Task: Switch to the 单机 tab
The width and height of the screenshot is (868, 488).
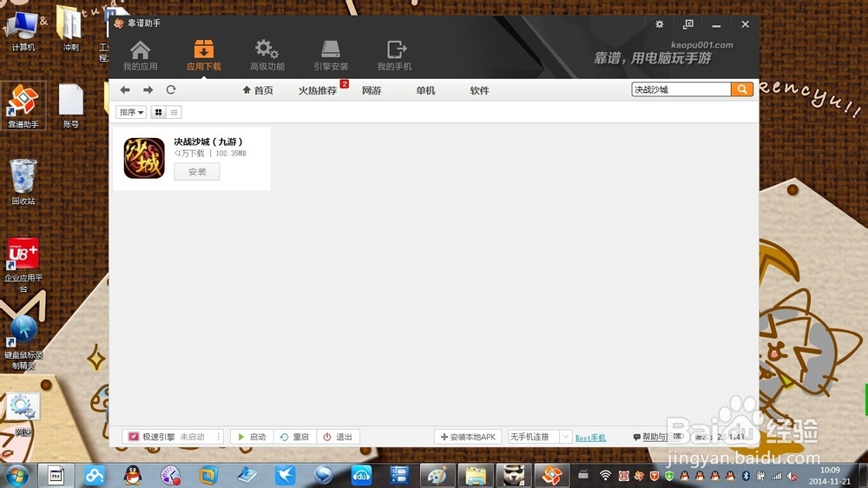Action: tap(425, 90)
